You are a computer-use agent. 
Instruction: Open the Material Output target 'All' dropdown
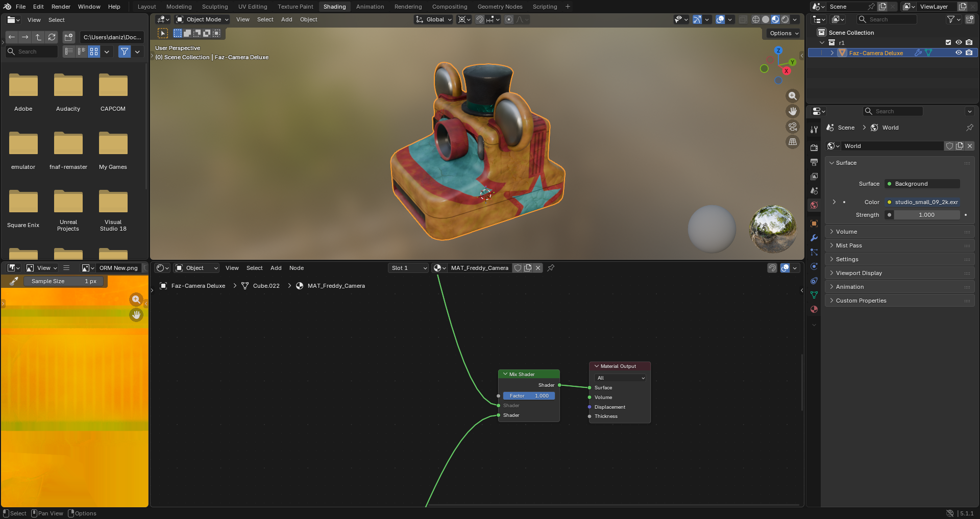coord(620,378)
